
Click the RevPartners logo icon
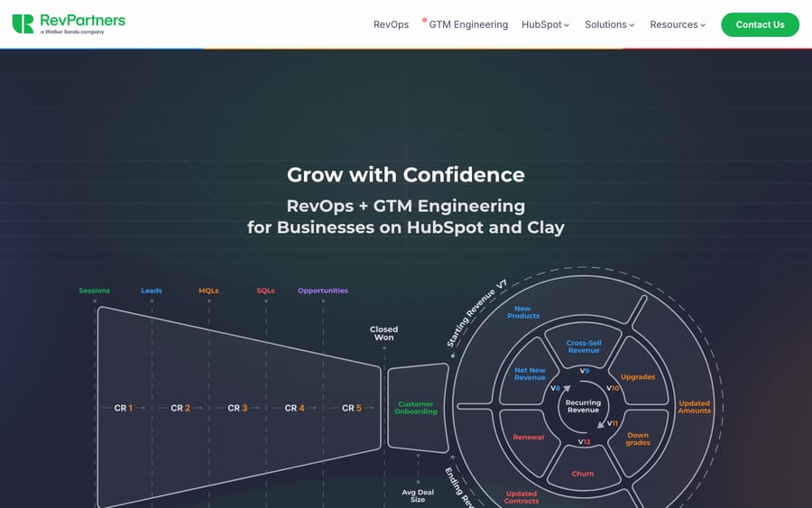[23, 23]
